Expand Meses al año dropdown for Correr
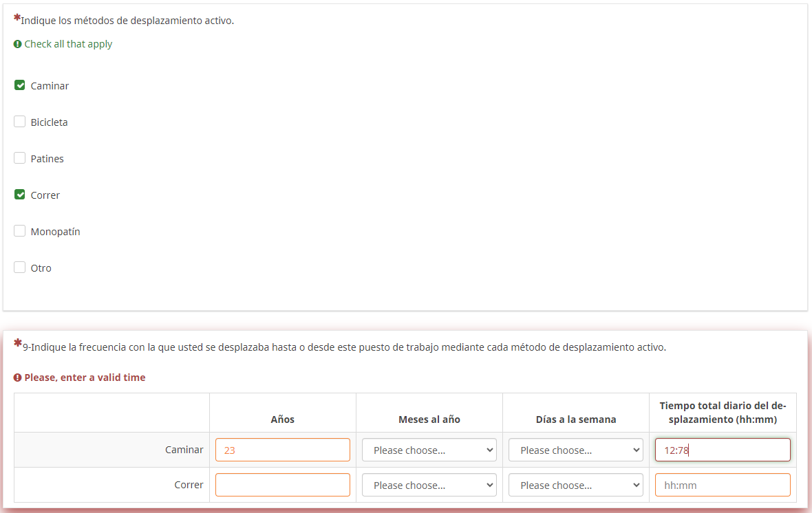The width and height of the screenshot is (812, 513). pyautogui.click(x=429, y=485)
